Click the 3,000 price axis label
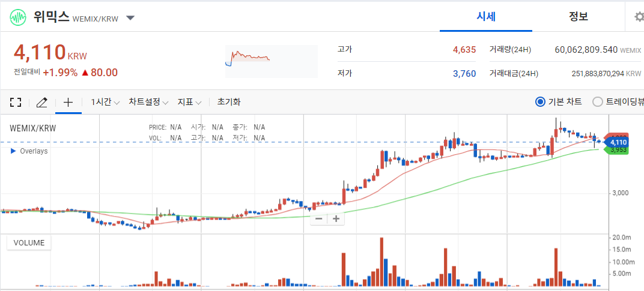 click(x=621, y=193)
